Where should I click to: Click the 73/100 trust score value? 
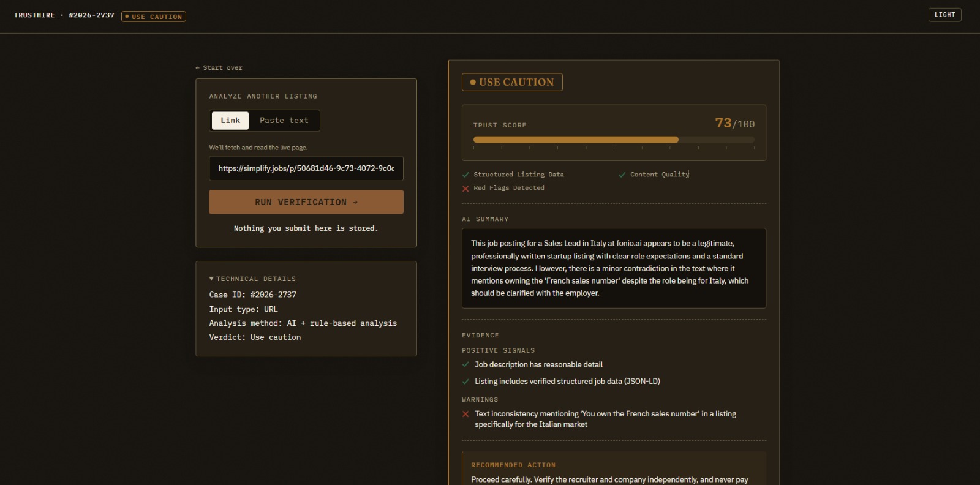tap(734, 124)
